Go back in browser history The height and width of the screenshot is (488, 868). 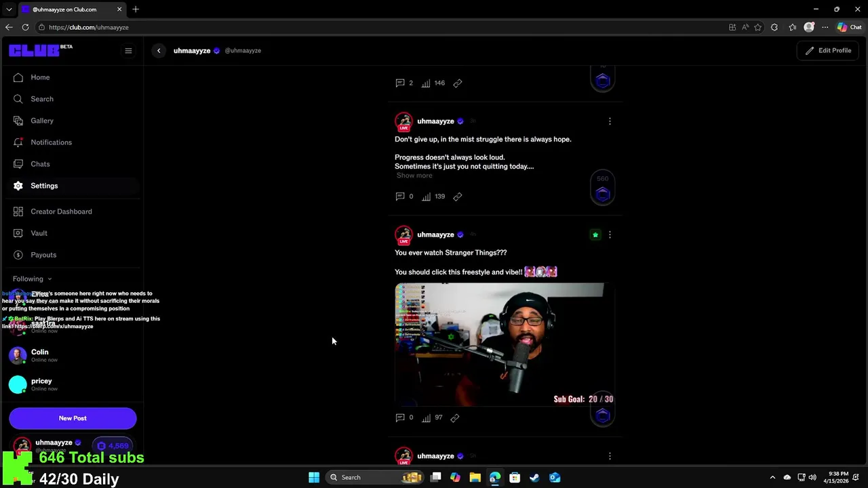(x=9, y=27)
